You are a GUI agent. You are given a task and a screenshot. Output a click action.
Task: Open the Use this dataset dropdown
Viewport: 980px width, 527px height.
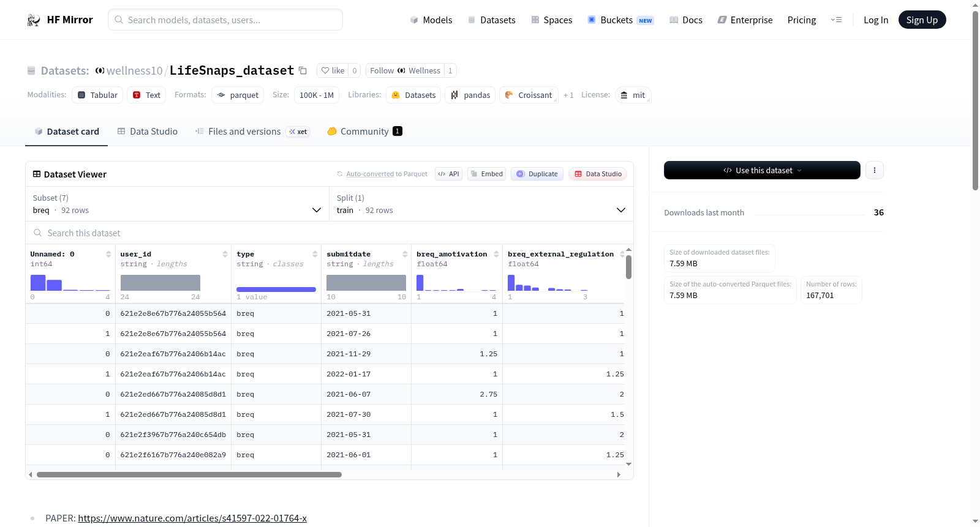[x=762, y=170]
